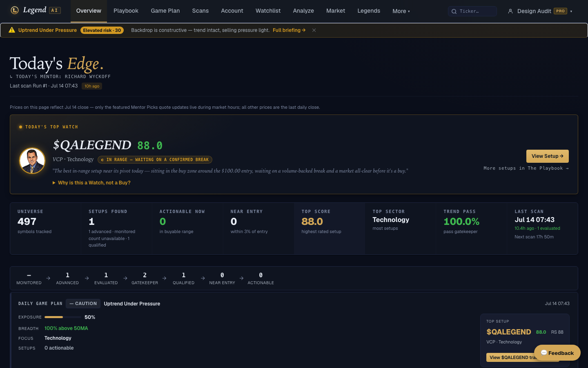This screenshot has width=588, height=368.
Task: Click the View $QALEGEND trade button
Action: click(x=523, y=357)
